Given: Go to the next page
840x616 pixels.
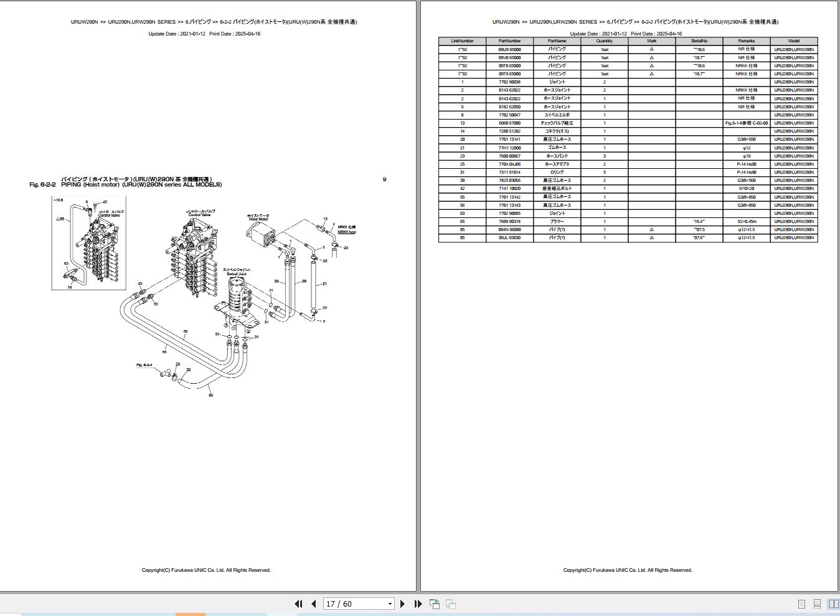Looking at the screenshot, I should (x=402, y=604).
